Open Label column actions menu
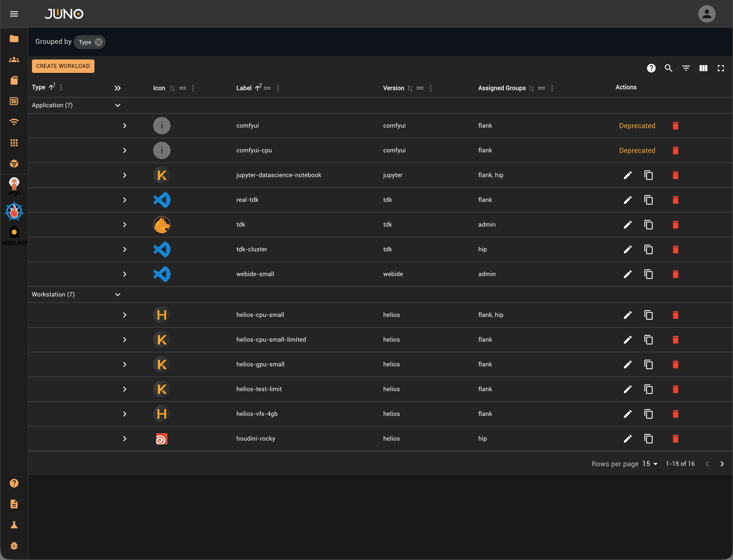This screenshot has width=733, height=560. point(278,88)
